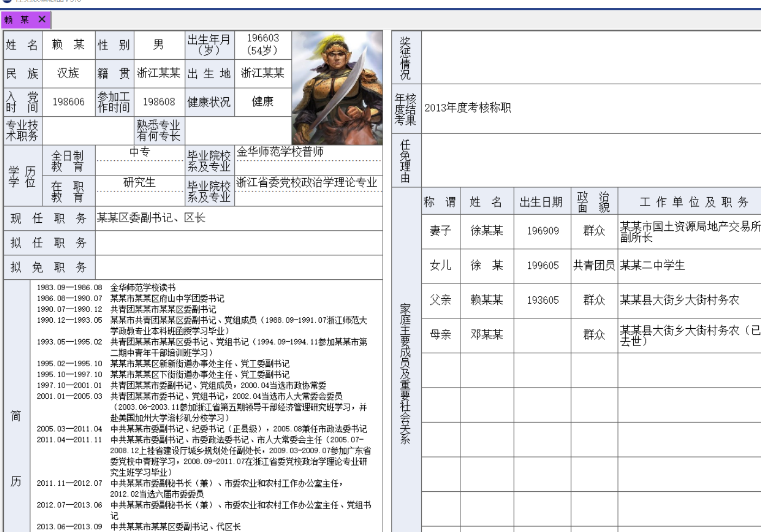Image resolution: width=761 pixels, height=532 pixels.
Task: Click the daughter's name cell 徐 某
Action: coord(487,266)
